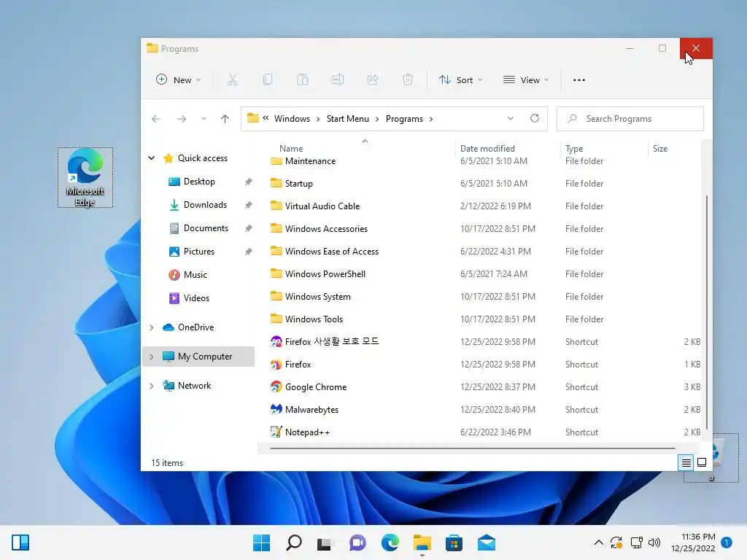
Task: Select Documents in Quick access
Action: click(x=206, y=228)
